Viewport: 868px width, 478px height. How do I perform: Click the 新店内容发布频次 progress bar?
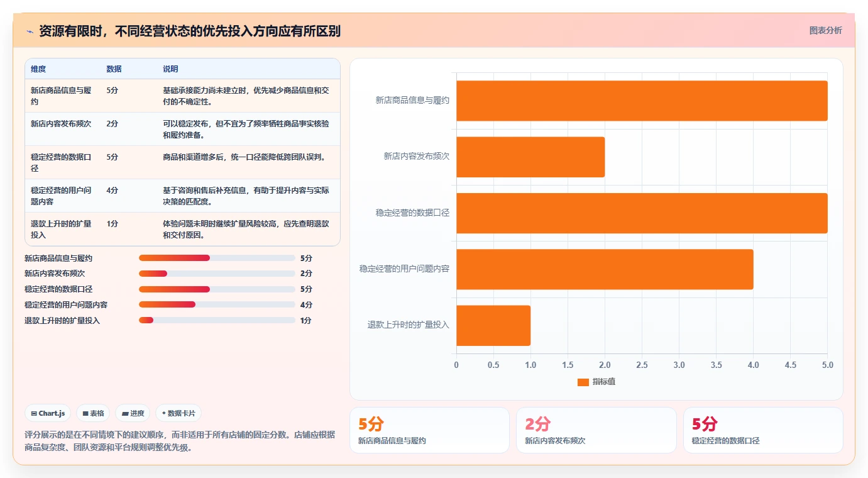point(217,274)
